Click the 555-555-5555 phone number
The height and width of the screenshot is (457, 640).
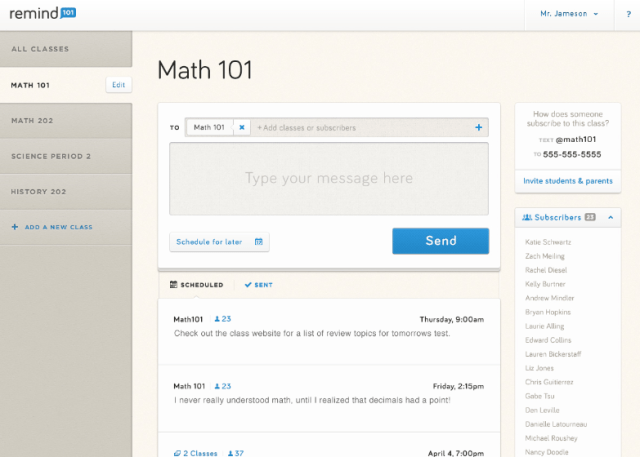coord(572,154)
